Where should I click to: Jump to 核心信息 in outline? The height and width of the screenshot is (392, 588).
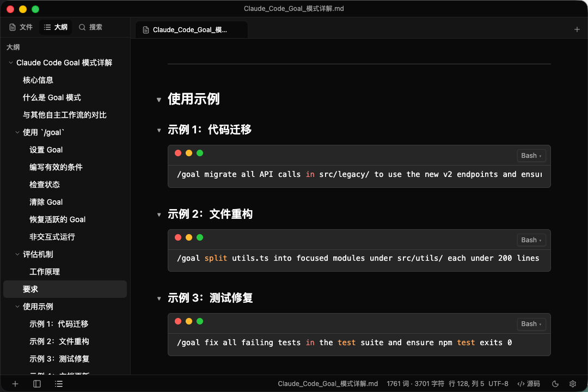tap(38, 80)
